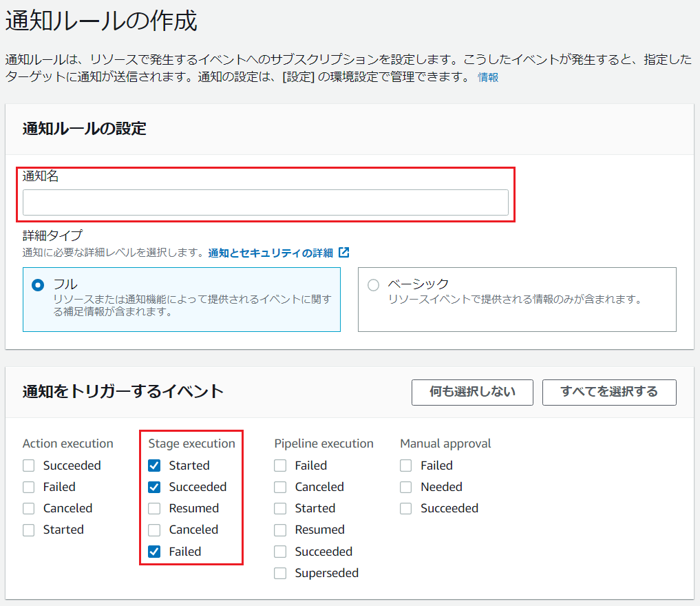Image resolution: width=700 pixels, height=606 pixels.
Task: Check Manual approval Needed checkbox
Action: point(406,487)
